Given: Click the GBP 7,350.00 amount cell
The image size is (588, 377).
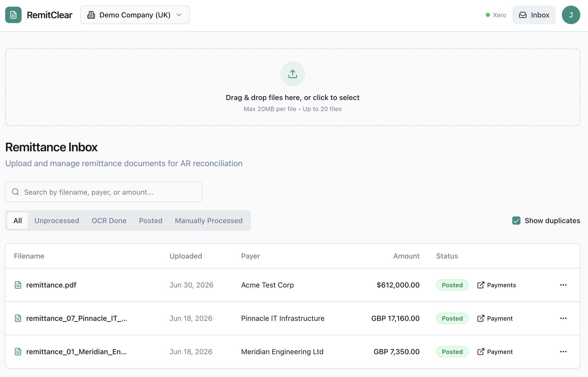Looking at the screenshot, I should pos(396,352).
